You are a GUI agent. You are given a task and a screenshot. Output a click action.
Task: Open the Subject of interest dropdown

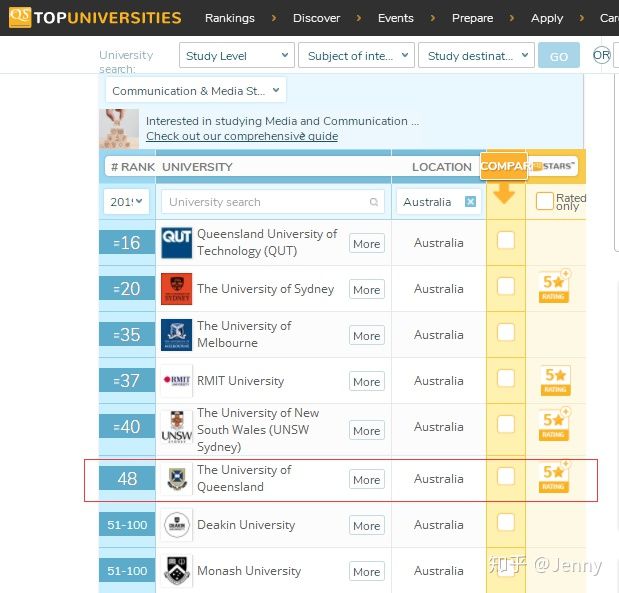(x=356, y=55)
